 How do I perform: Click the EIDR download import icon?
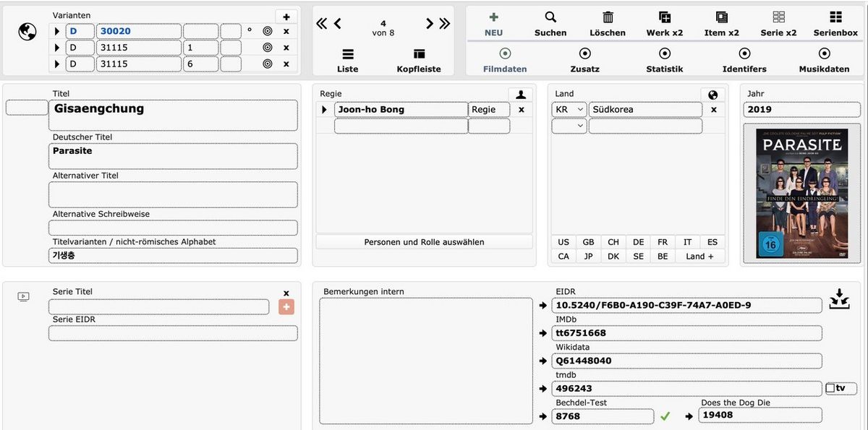[839, 299]
